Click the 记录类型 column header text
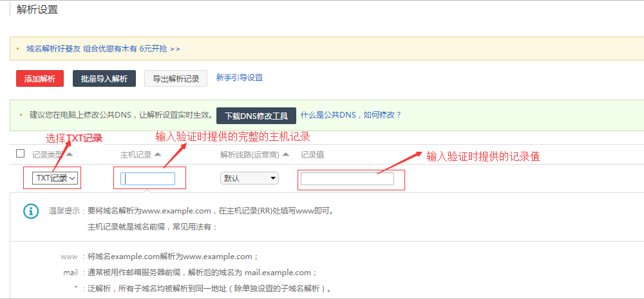Screen dimensions: 644x299 tap(48, 155)
